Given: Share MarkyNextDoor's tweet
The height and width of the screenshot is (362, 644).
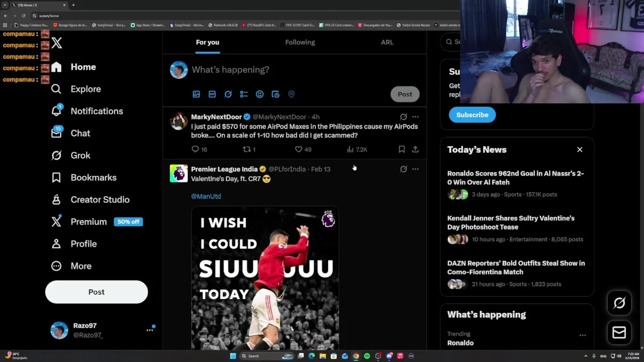Looking at the screenshot, I should click(415, 149).
